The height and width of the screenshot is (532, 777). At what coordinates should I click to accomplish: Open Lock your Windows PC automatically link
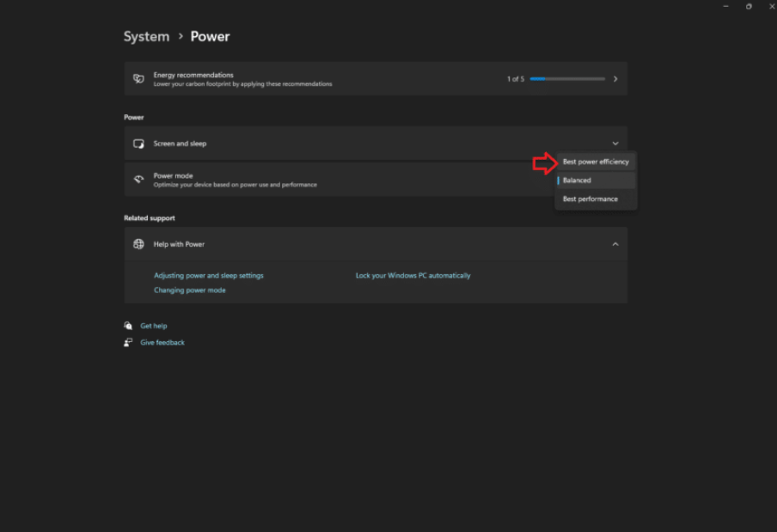pyautogui.click(x=413, y=276)
